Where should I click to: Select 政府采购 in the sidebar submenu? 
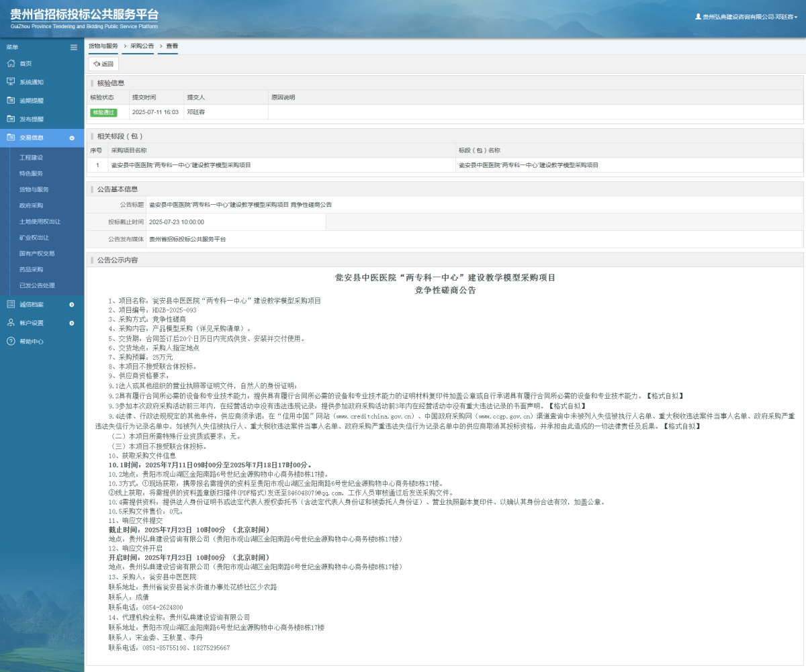click(31, 205)
